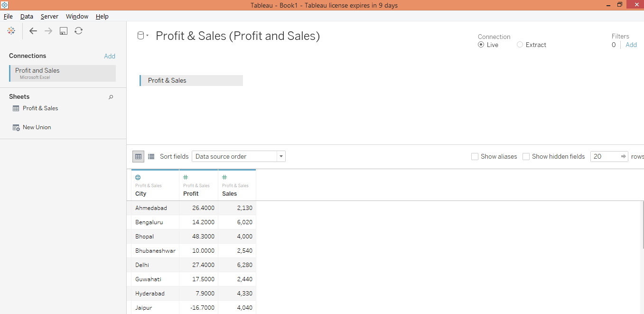Image resolution: width=644 pixels, height=314 pixels.
Task: Open the Server menu
Action: coord(49,16)
